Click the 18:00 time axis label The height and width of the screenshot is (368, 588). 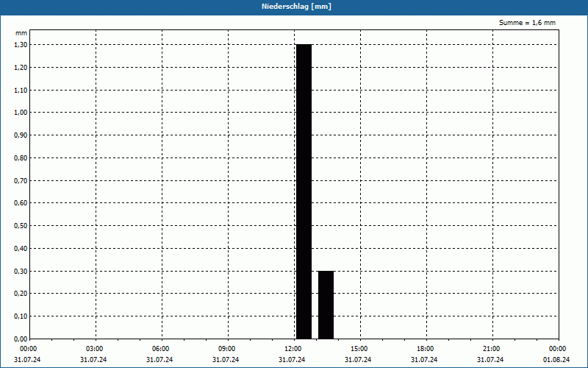[426, 349]
